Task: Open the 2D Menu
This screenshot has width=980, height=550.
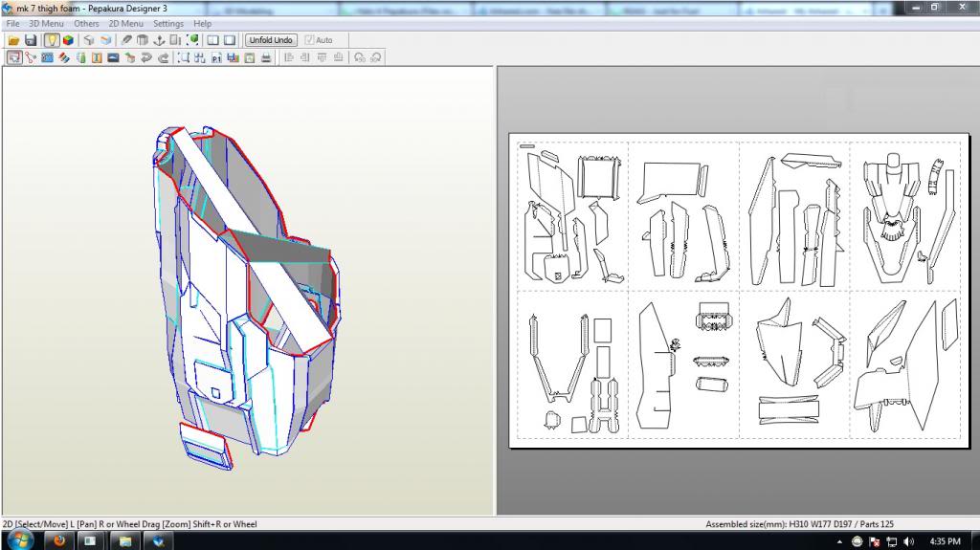Action: coord(125,23)
